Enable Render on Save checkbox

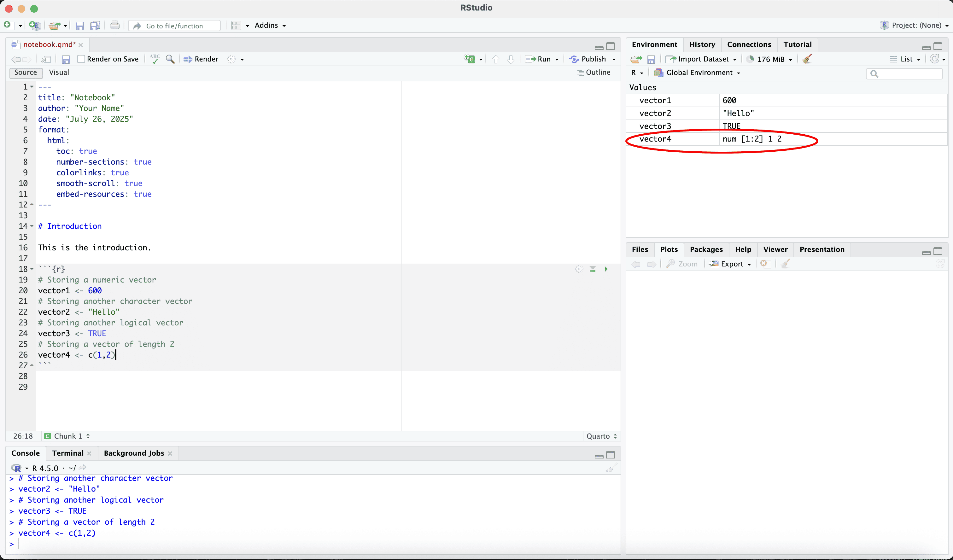coord(81,59)
